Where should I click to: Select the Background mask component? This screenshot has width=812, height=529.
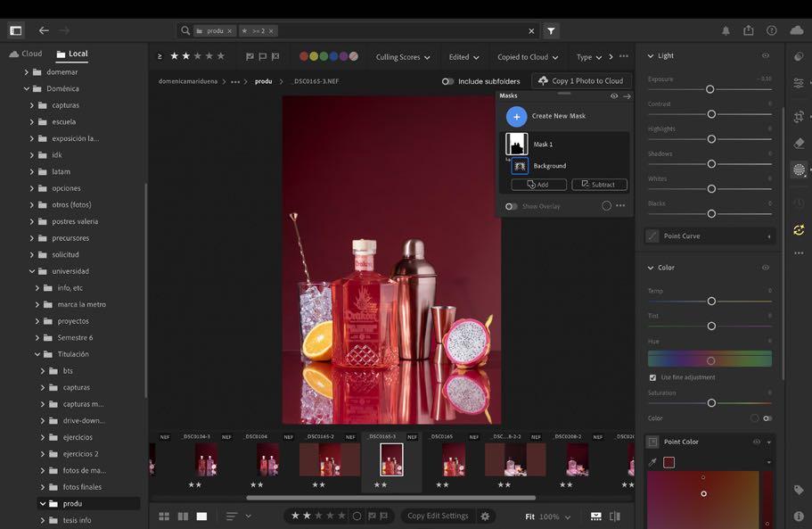pos(549,166)
